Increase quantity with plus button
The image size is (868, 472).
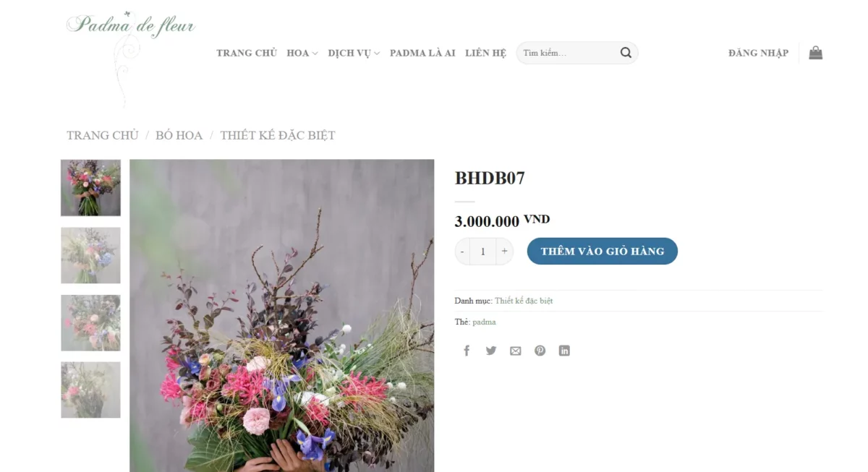(x=504, y=252)
